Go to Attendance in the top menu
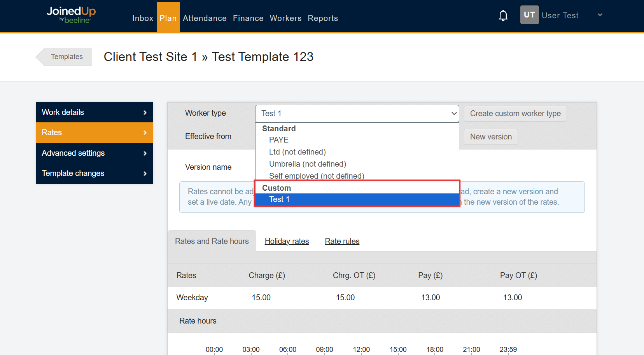644x355 pixels. (205, 18)
